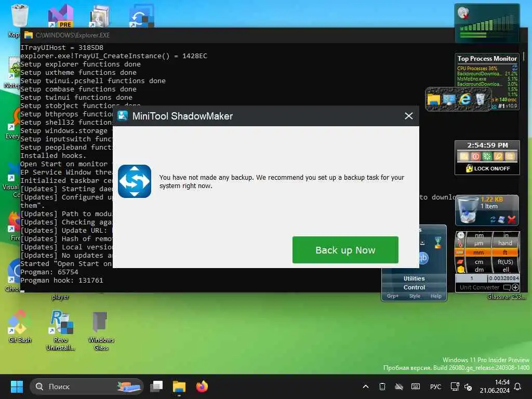Click the settings icon in clock gadget
The height and width of the screenshot is (399, 532).
pyautogui.click(x=510, y=156)
